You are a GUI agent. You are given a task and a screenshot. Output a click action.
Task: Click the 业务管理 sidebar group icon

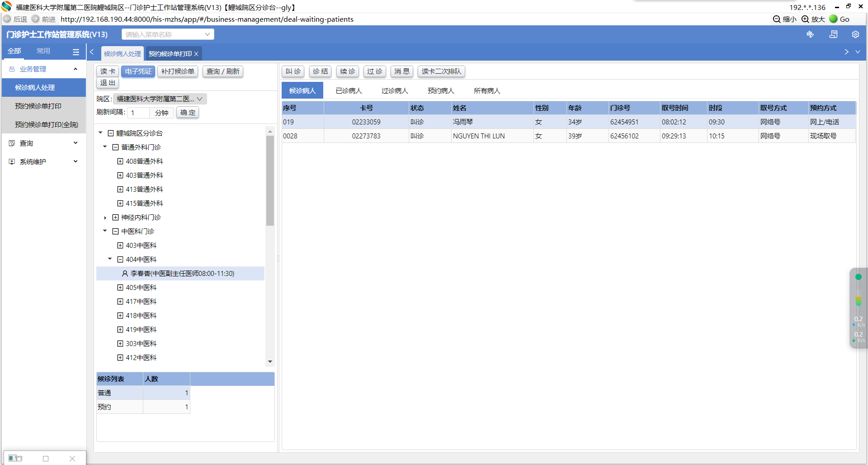point(12,69)
